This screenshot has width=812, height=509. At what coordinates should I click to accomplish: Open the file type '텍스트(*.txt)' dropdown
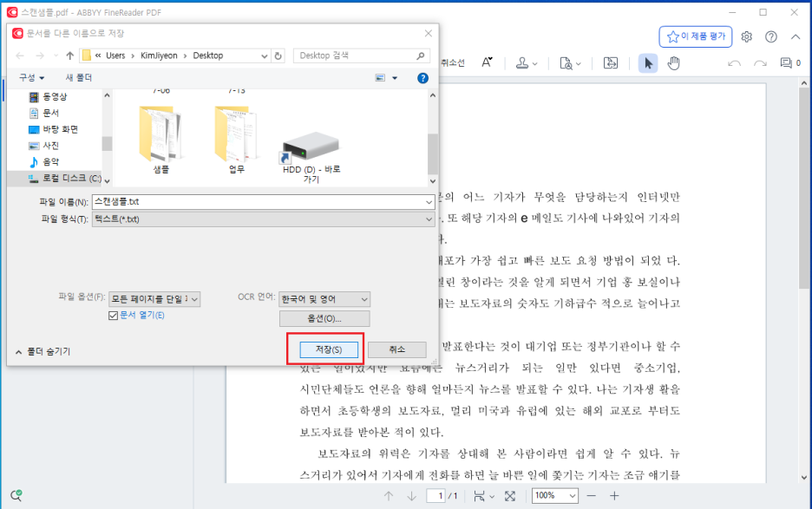(263, 219)
